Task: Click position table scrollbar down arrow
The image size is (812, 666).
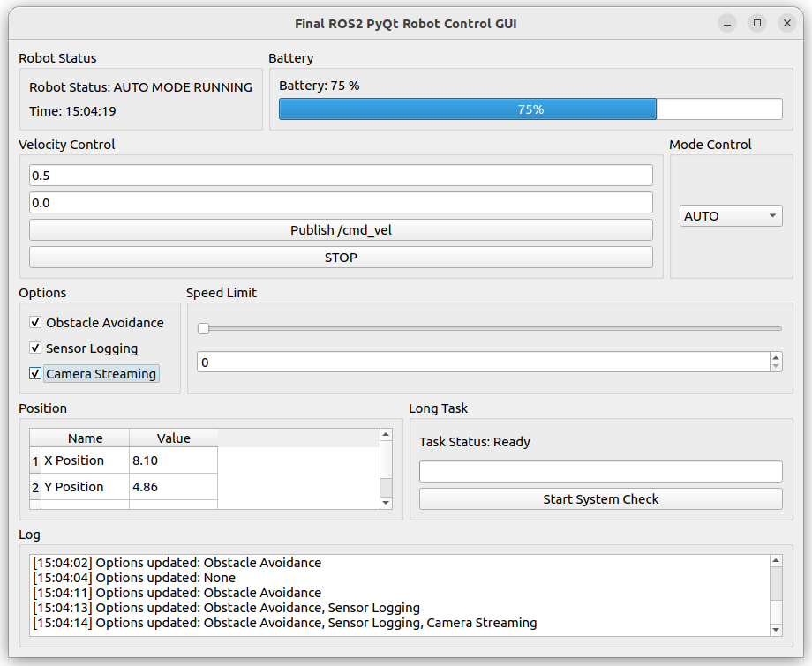Action: pos(386,503)
